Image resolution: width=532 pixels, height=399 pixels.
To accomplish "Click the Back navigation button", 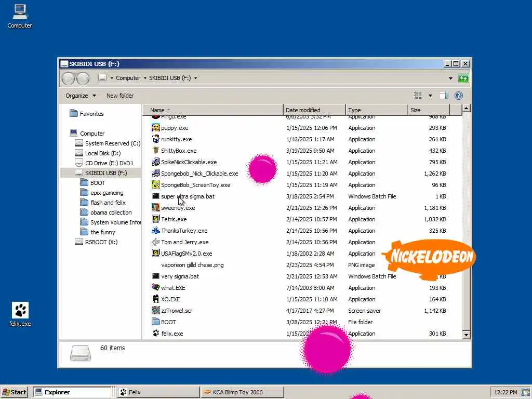I will [x=69, y=78].
